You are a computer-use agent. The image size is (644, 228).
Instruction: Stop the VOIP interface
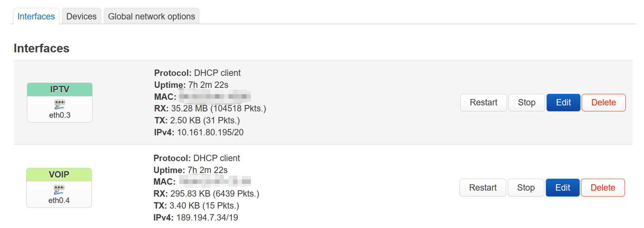[526, 188]
